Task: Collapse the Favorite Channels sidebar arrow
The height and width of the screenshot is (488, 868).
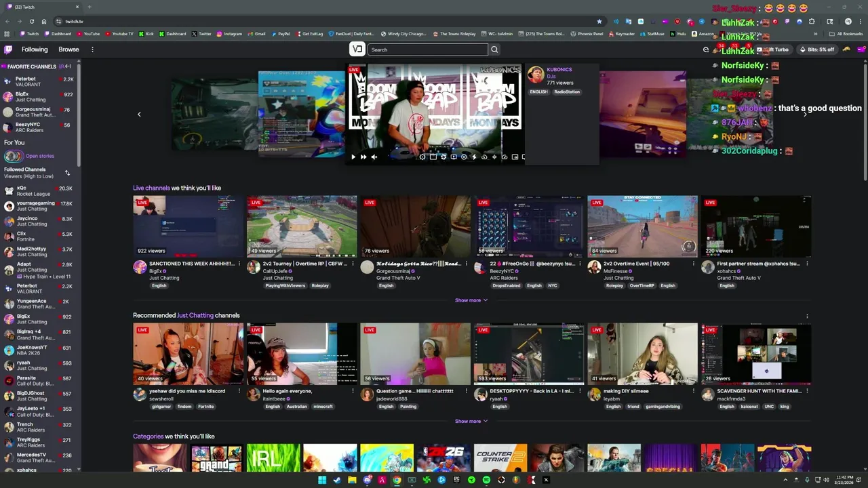Action: pos(68,66)
